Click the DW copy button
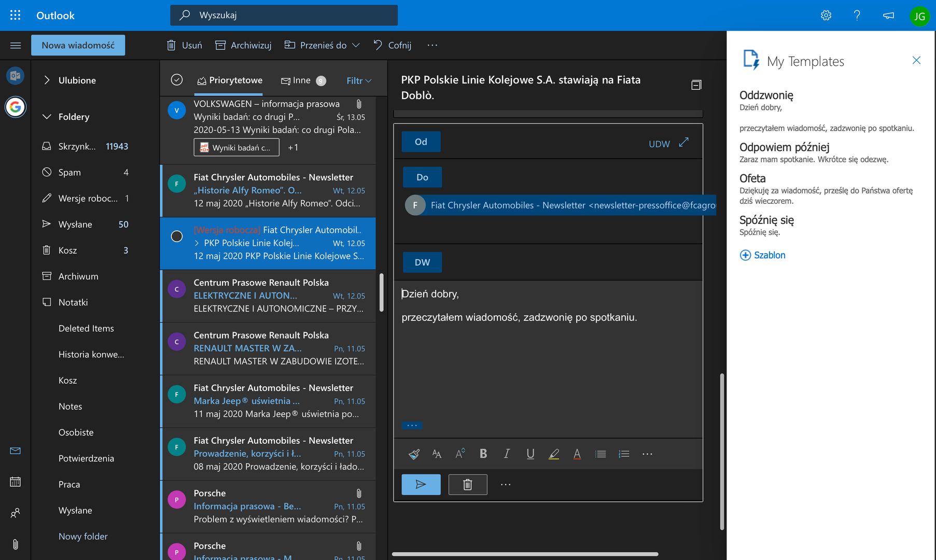The height and width of the screenshot is (560, 936). (x=423, y=262)
